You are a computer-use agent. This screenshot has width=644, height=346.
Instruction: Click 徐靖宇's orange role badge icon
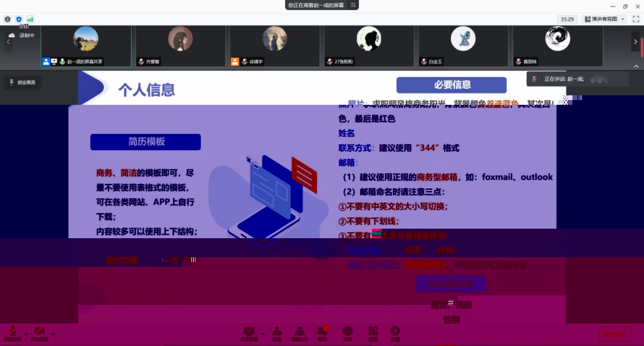pyautogui.click(x=235, y=61)
